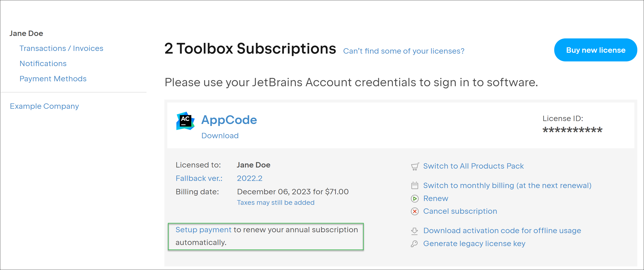Click the 2022.2 fallback version link
The width and height of the screenshot is (644, 270).
[x=249, y=178]
